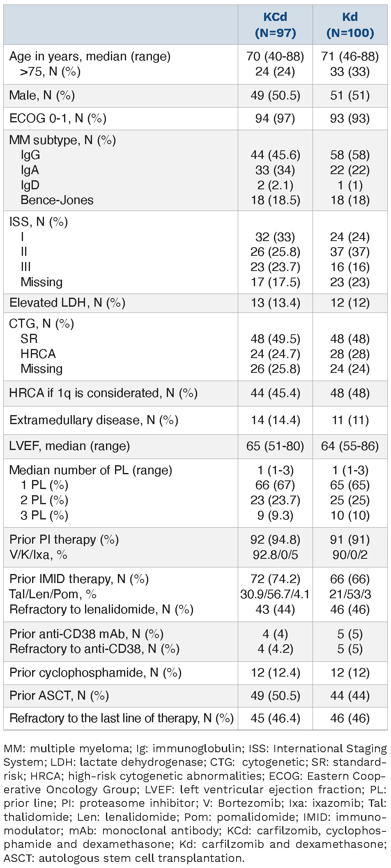The width and height of the screenshot is (391, 868).
Task: Click the "70 (40-88)" age value
Action: (275, 56)
